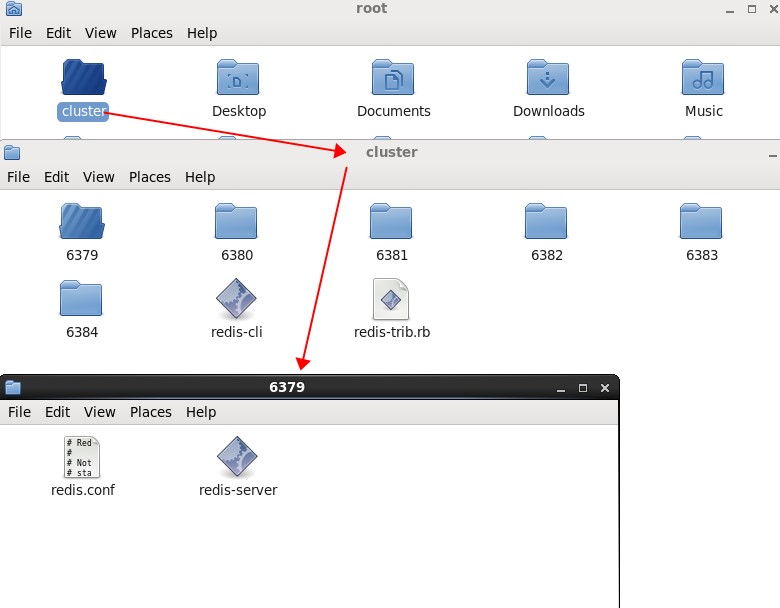780x608 pixels.
Task: Open the 6383 folder icon
Action: tap(701, 221)
